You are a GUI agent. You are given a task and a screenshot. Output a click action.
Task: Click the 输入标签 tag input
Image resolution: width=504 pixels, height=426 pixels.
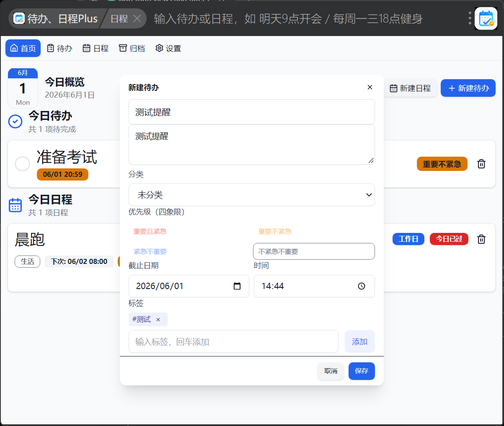[233, 341]
